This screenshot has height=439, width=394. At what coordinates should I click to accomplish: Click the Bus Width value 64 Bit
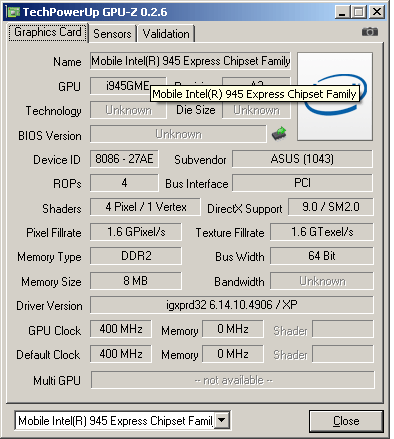point(322,256)
